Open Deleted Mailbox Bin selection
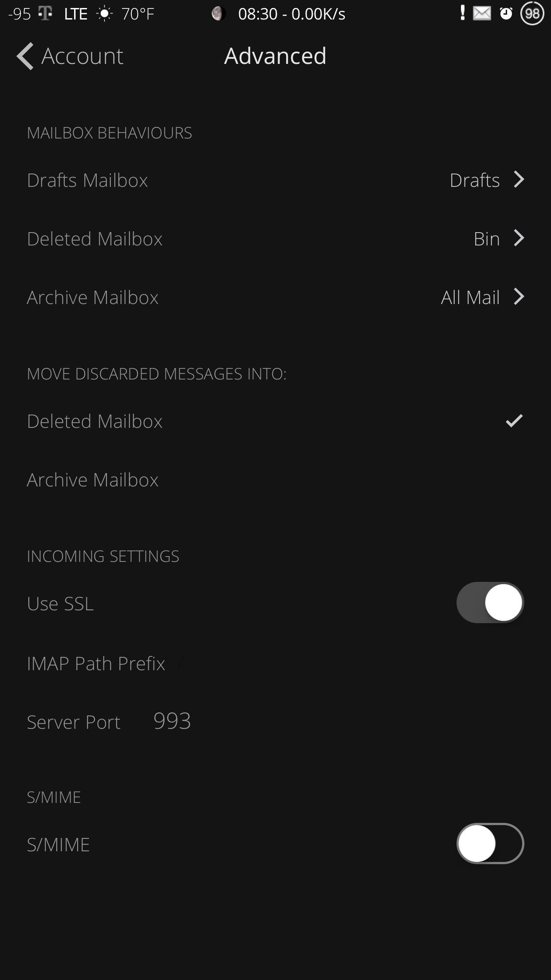The width and height of the screenshot is (551, 980). [275, 239]
